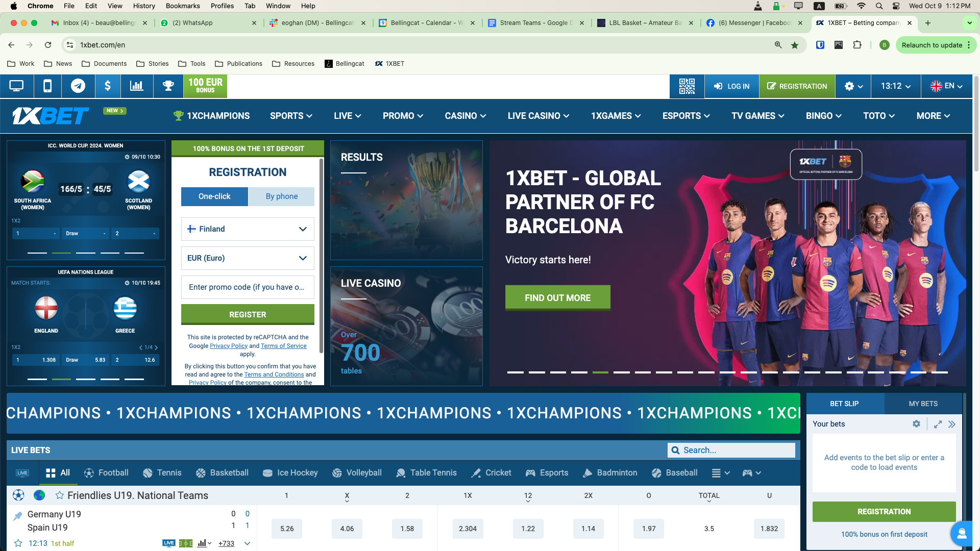Click Relaunch to update button

pos(936,45)
